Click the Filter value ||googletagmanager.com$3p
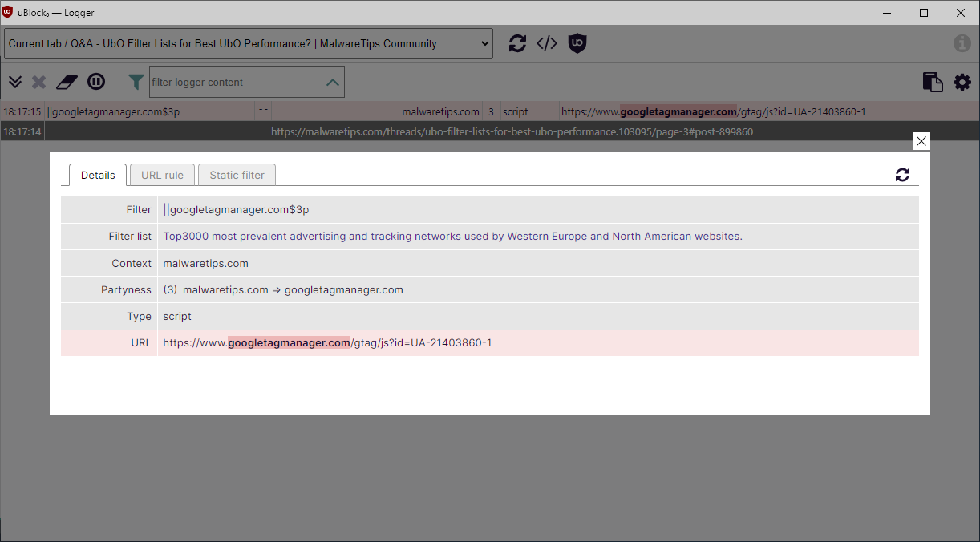The image size is (980, 542). coord(236,210)
